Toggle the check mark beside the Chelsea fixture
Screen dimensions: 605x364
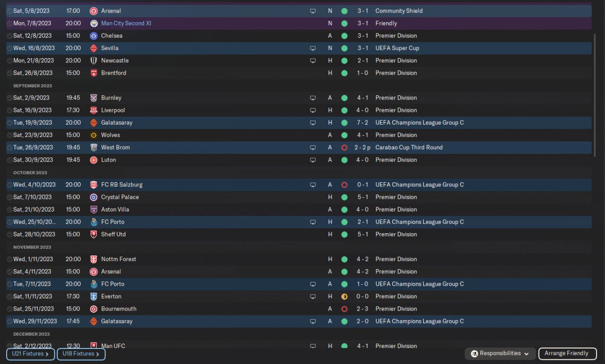pyautogui.click(x=9, y=36)
